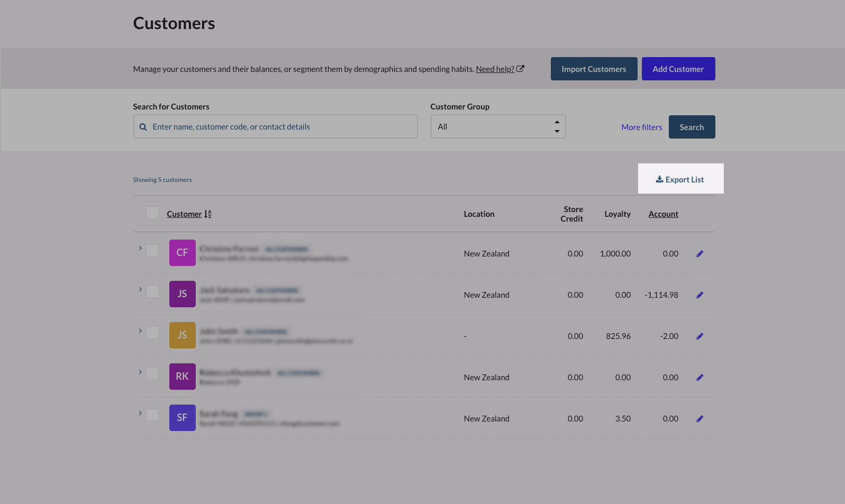Focus the Search for Customers input
Viewport: 845px width, 504px height.
(275, 127)
